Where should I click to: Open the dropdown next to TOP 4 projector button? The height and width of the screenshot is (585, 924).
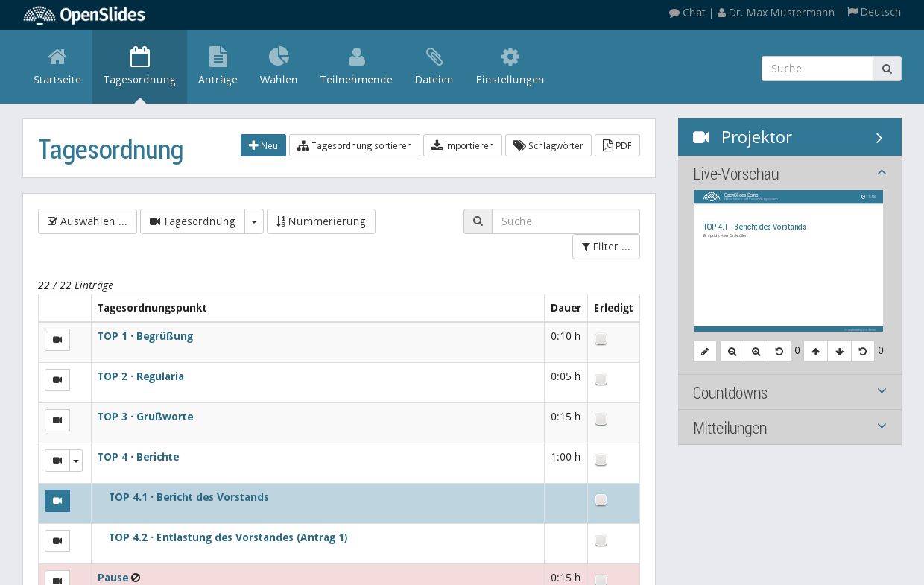(76, 461)
